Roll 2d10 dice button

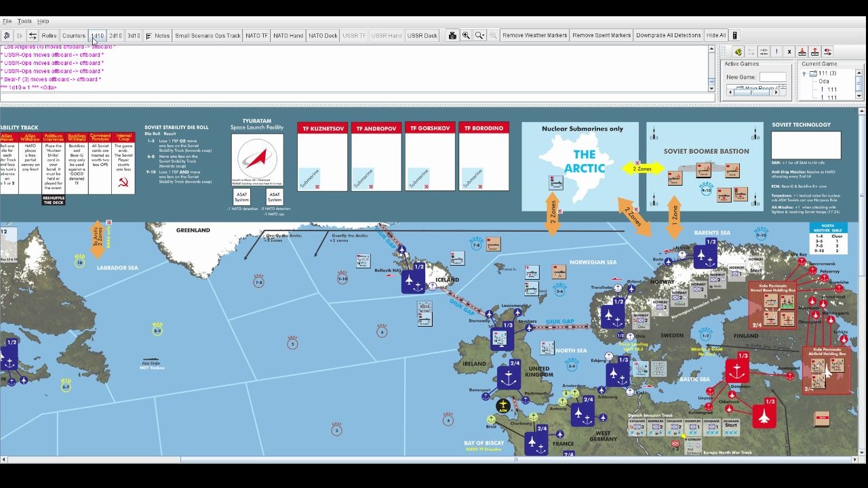116,35
